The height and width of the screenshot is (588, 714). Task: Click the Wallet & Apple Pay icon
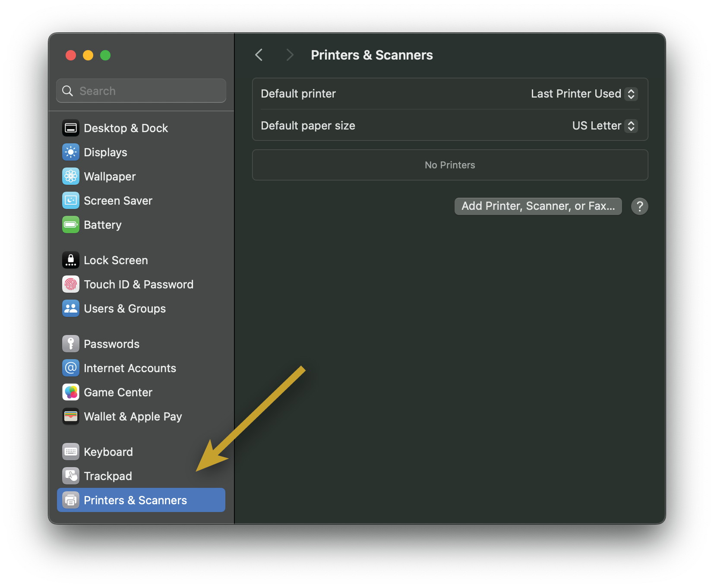(x=70, y=417)
